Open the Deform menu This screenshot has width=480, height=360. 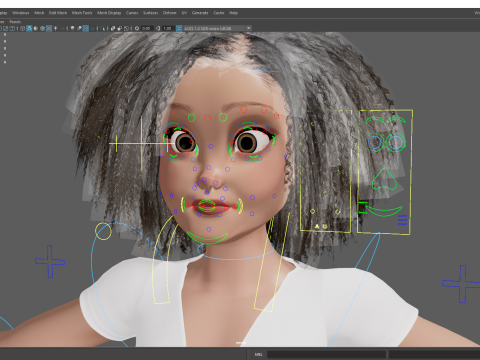coord(169,13)
